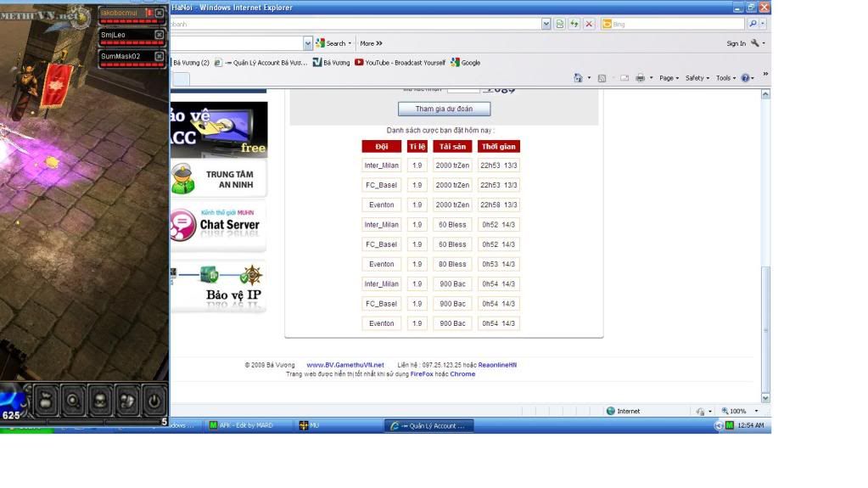
Task: Open the Page menu
Action: (x=669, y=78)
